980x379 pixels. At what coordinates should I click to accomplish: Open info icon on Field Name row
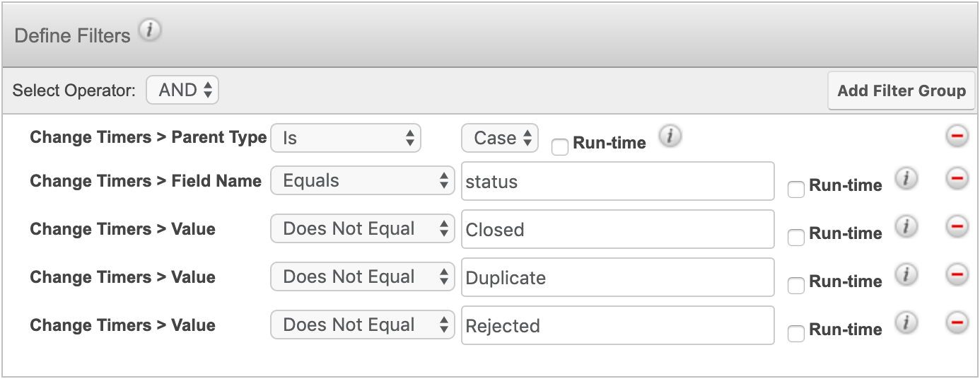click(x=906, y=180)
